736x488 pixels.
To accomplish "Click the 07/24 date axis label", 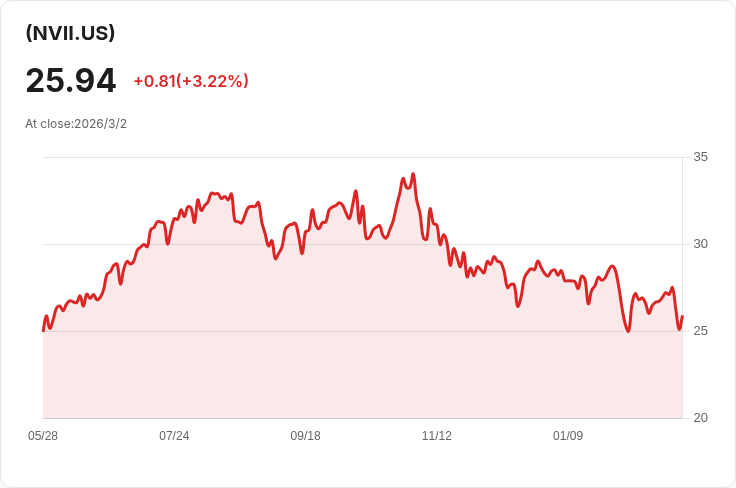I will [x=174, y=436].
